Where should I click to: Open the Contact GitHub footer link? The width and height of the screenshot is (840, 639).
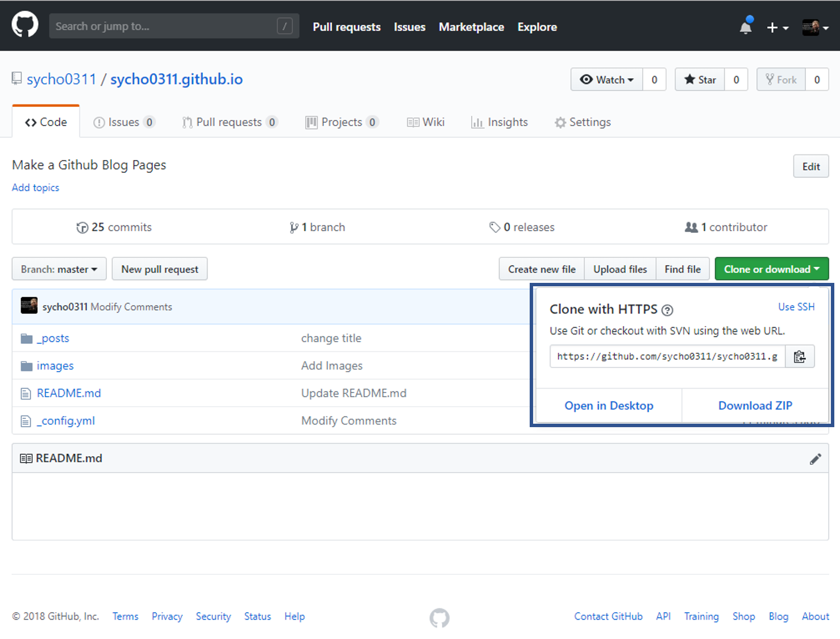pyautogui.click(x=608, y=616)
